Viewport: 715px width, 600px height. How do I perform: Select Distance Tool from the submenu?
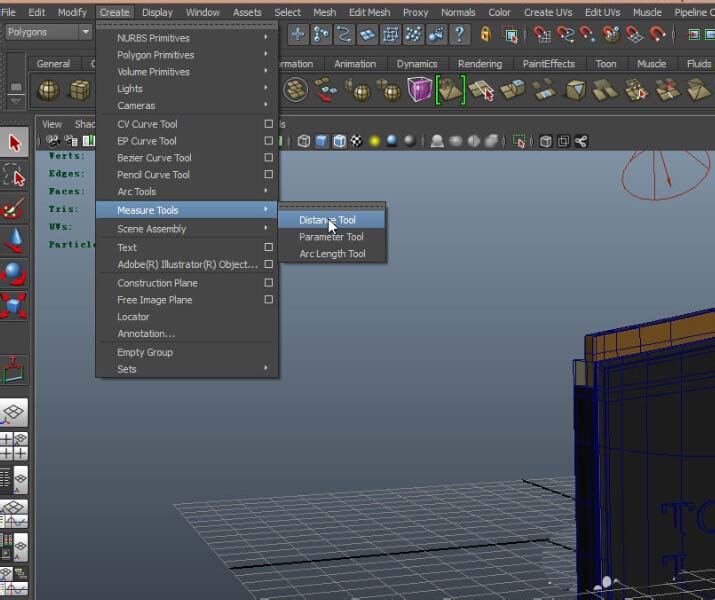click(327, 220)
